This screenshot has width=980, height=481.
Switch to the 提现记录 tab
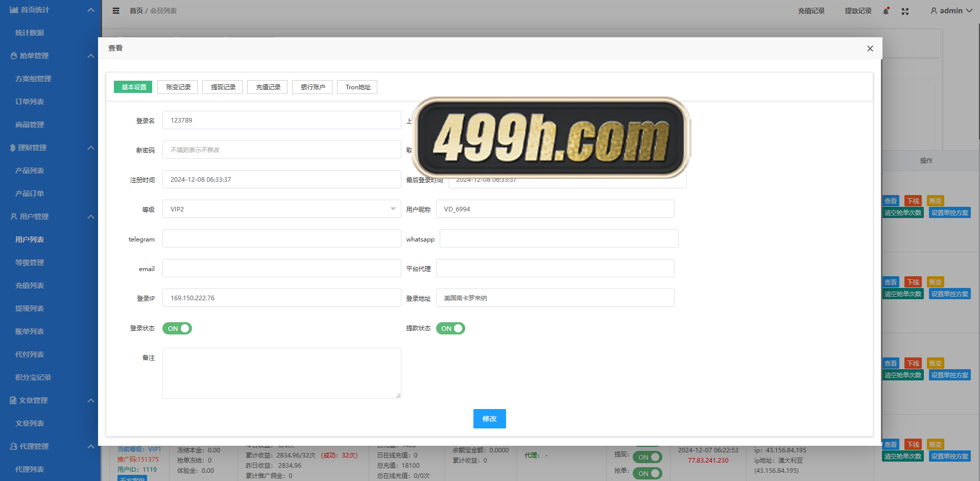coord(223,87)
